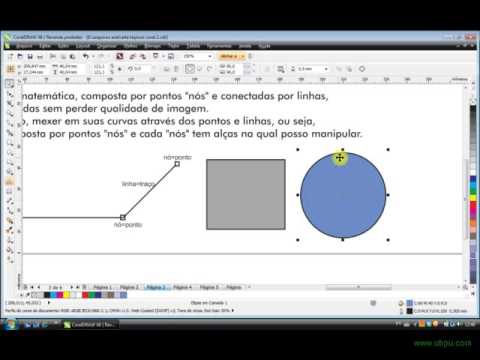
Task: Click the Open file icon
Action: 20,57
